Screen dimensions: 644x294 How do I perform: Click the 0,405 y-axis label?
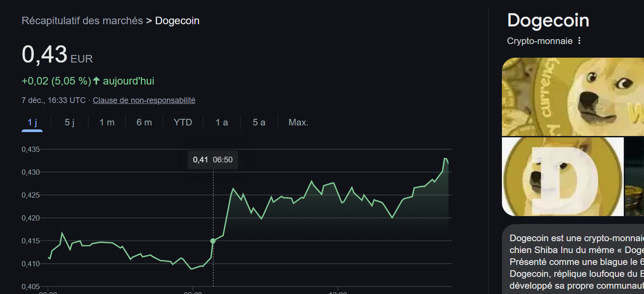(x=31, y=287)
